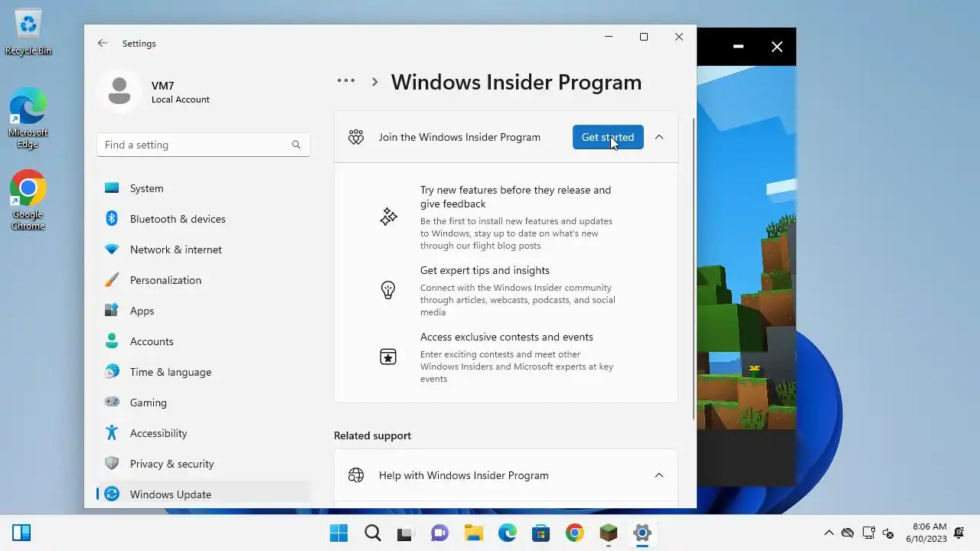980x551 pixels.
Task: Open the Windows Start menu
Action: (x=338, y=533)
